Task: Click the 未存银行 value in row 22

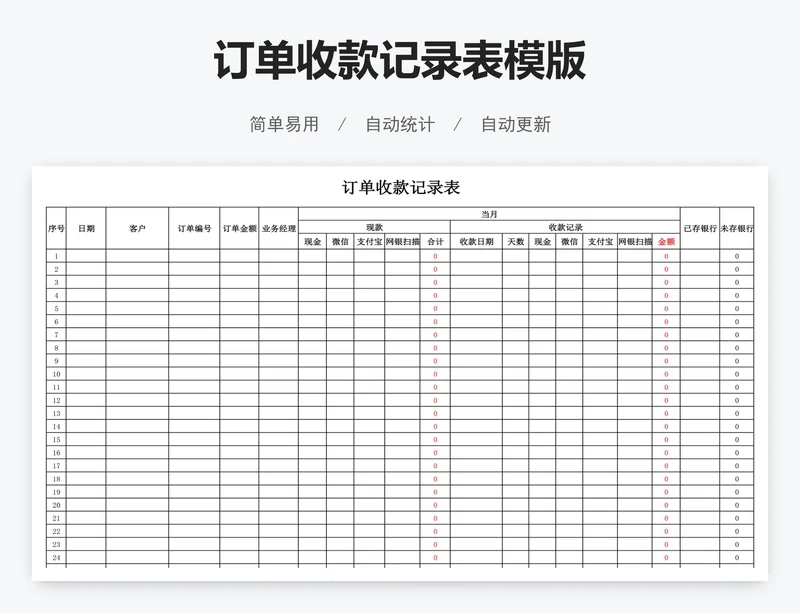Action: (737, 531)
